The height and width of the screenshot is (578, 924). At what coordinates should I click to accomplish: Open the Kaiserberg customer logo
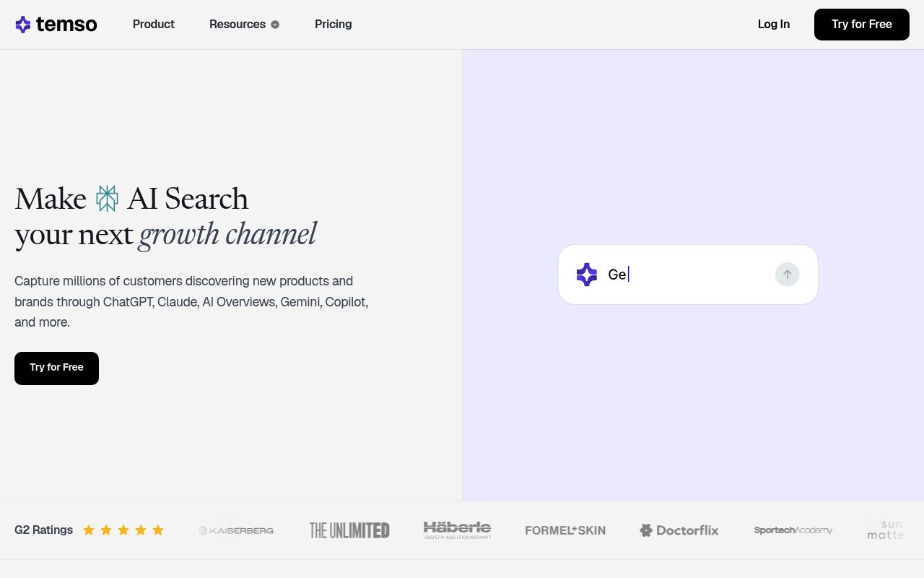pos(236,530)
